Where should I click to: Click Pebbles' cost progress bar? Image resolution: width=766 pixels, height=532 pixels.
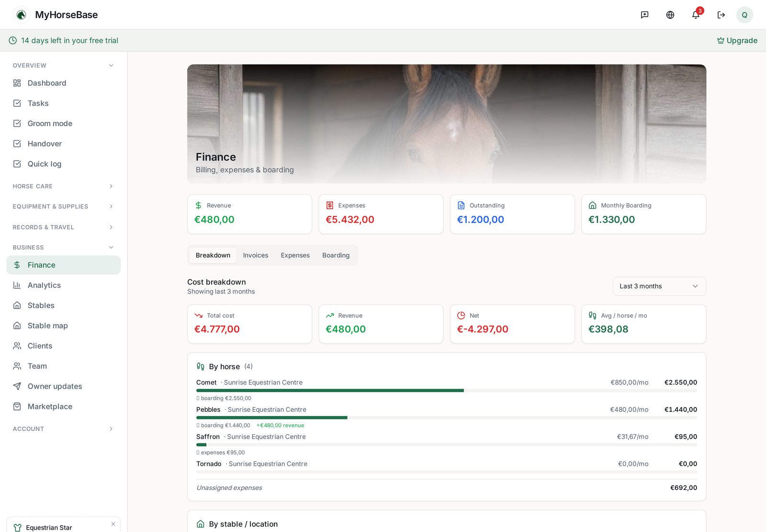coord(447,418)
